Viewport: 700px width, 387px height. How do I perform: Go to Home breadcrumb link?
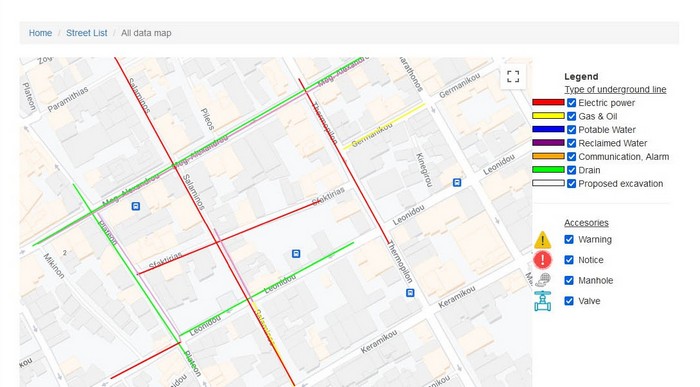point(40,33)
